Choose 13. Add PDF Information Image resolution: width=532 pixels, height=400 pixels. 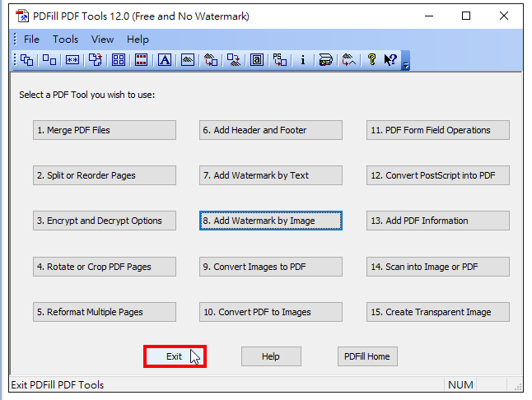(x=438, y=221)
